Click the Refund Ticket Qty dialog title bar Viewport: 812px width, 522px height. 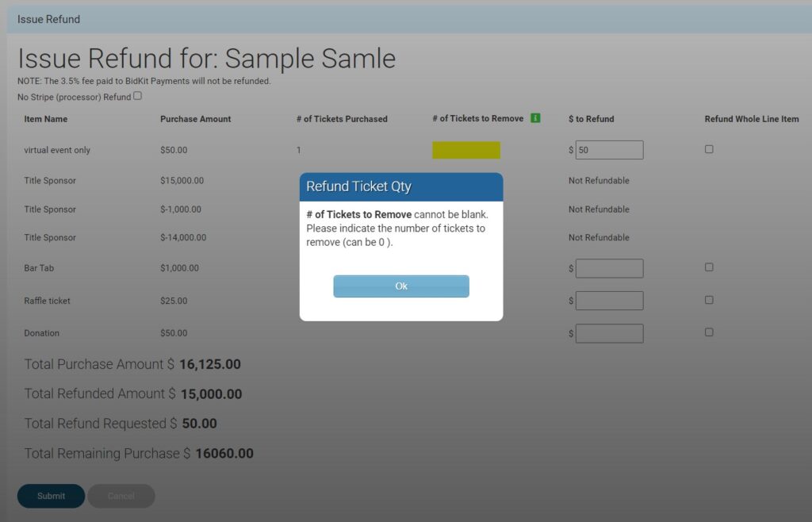[x=400, y=186]
